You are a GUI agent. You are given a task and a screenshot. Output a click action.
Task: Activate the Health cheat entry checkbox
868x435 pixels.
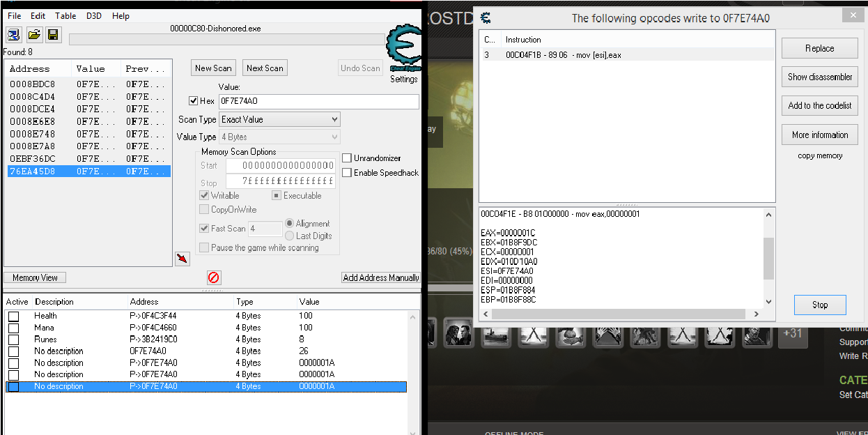tap(13, 315)
